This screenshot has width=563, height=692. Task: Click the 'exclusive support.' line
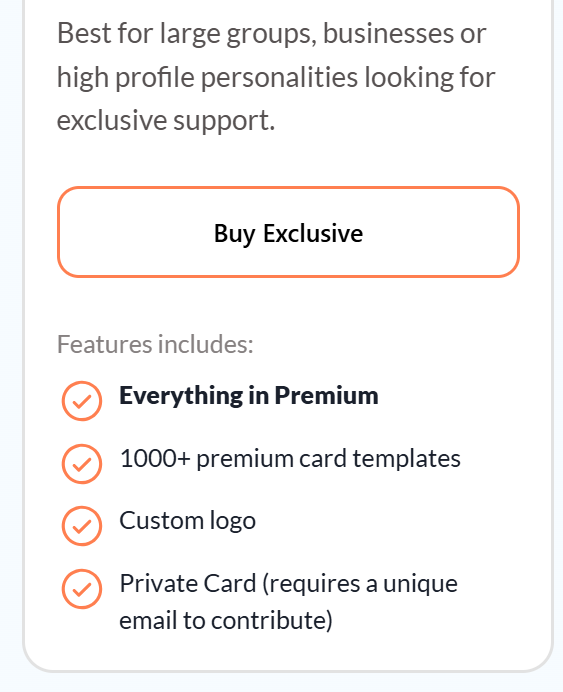(166, 120)
